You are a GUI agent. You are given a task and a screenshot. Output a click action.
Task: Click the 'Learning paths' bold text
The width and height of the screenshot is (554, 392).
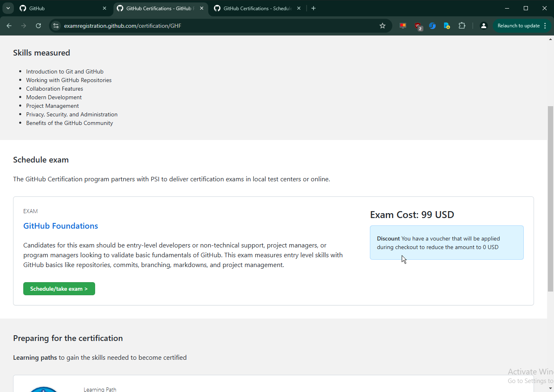[x=35, y=357]
